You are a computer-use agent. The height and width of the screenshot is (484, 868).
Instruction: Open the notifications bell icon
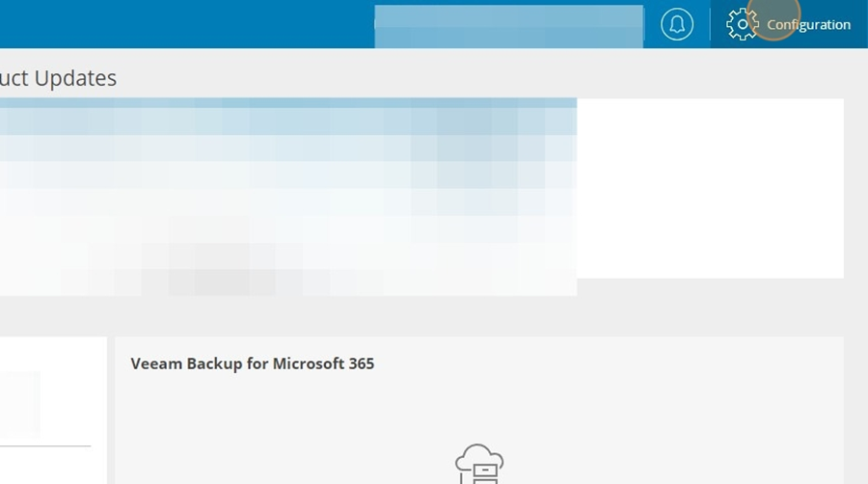[676, 24]
